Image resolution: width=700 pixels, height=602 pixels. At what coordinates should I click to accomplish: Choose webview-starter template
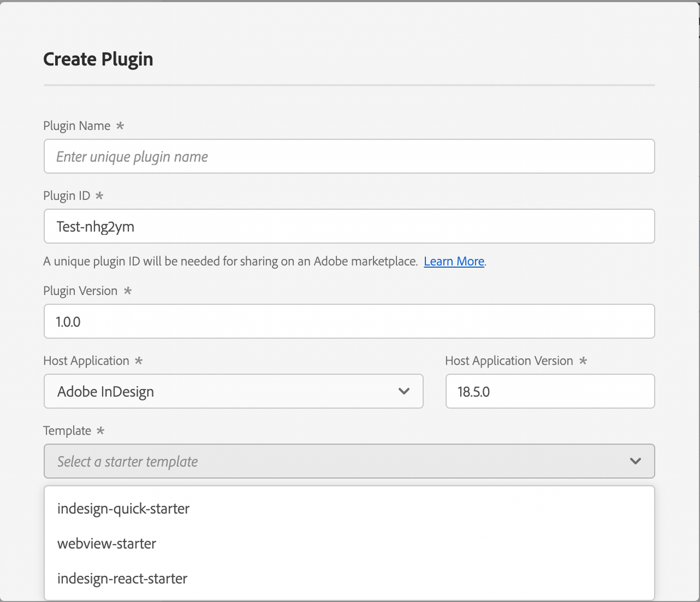pyautogui.click(x=349, y=543)
